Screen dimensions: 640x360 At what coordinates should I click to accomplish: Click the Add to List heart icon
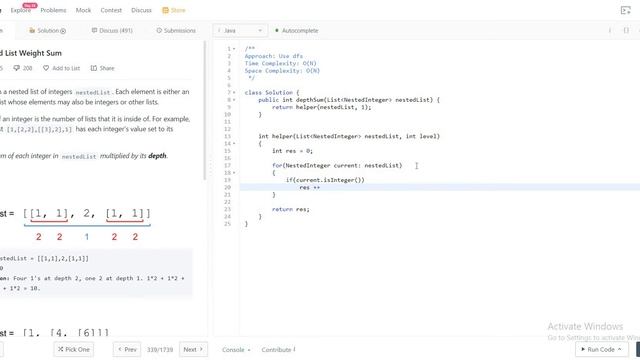46,68
